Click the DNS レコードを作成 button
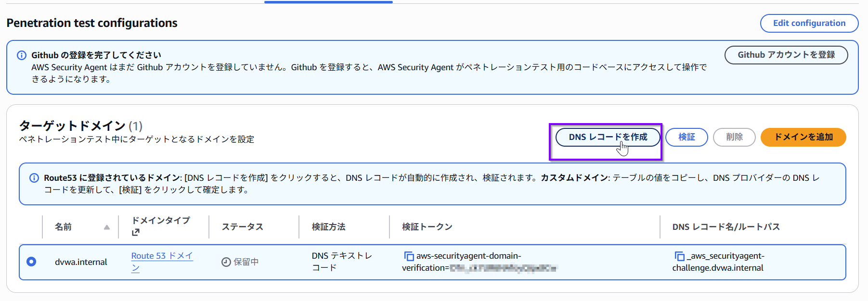This screenshot has height=301, width=868. tap(608, 137)
